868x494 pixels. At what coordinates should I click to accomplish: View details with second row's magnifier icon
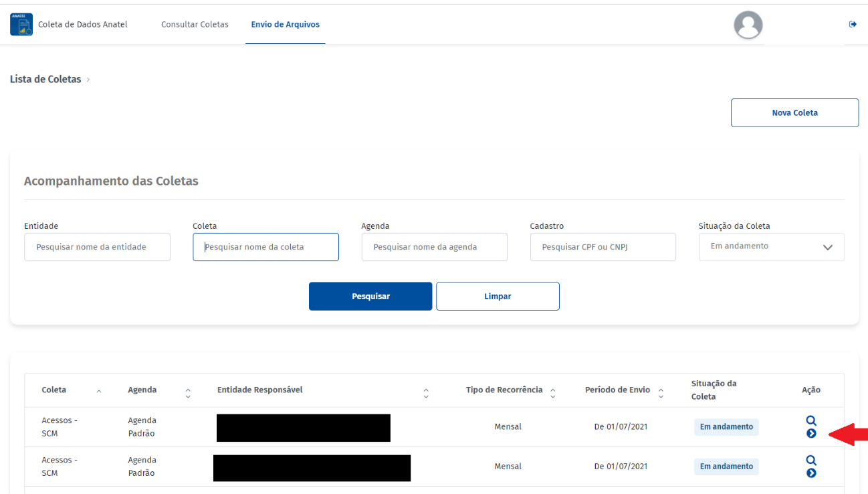[811, 460]
